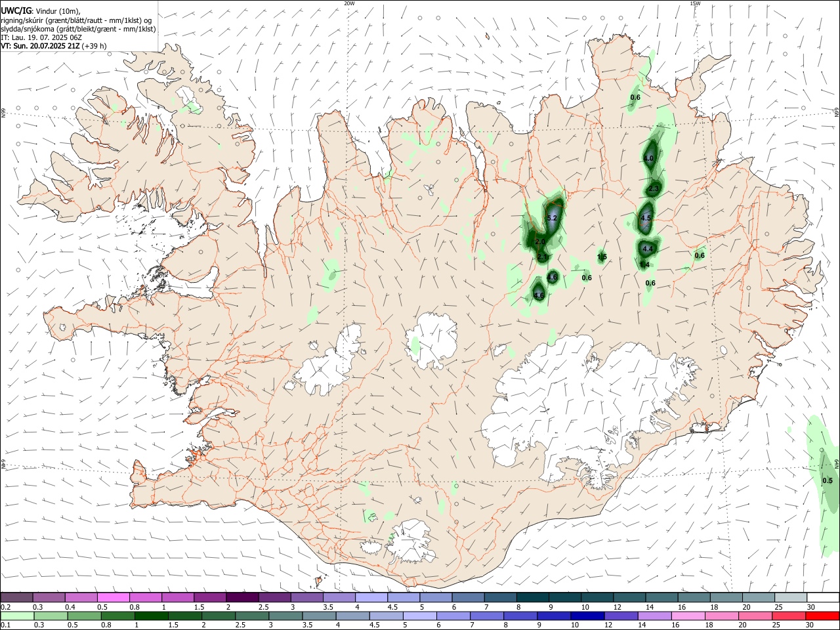Select the darkest green 1 swatch in lower legend
Image resolution: width=840 pixels, height=630 pixels.
click(x=151, y=616)
